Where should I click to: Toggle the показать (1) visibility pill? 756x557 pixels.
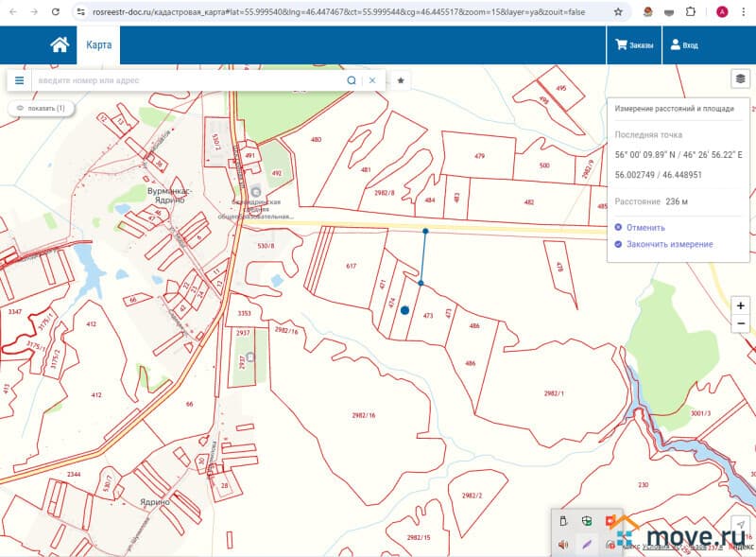click(41, 109)
